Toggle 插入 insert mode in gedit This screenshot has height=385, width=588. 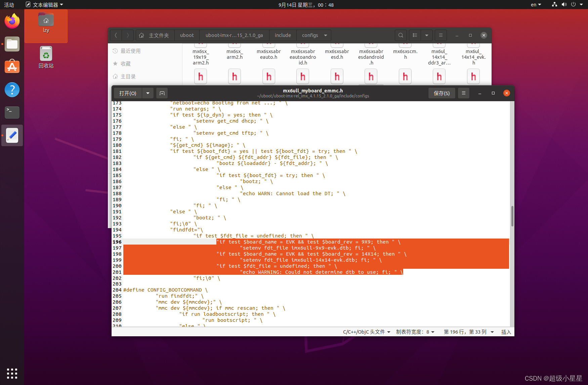tap(506, 332)
